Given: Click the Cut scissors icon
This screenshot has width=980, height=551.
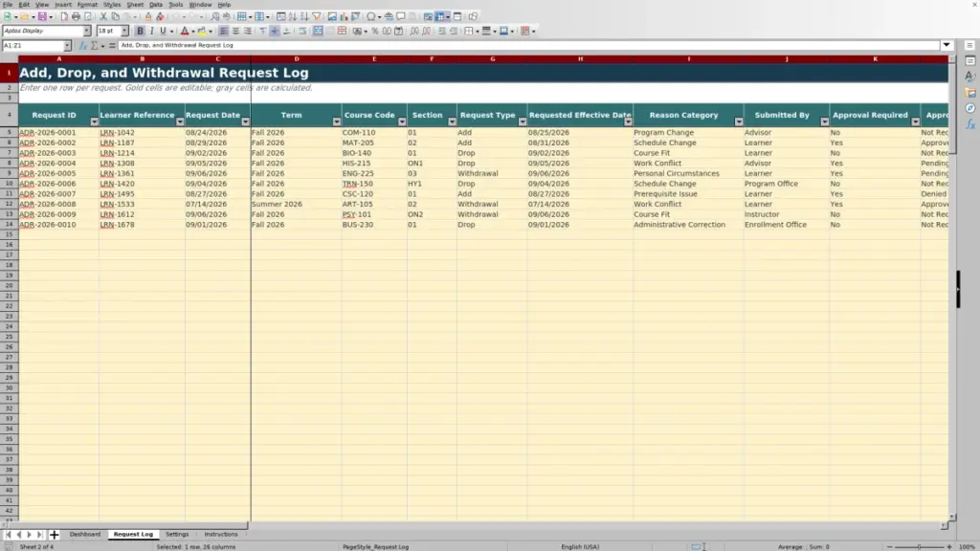Looking at the screenshot, I should pyautogui.click(x=103, y=17).
